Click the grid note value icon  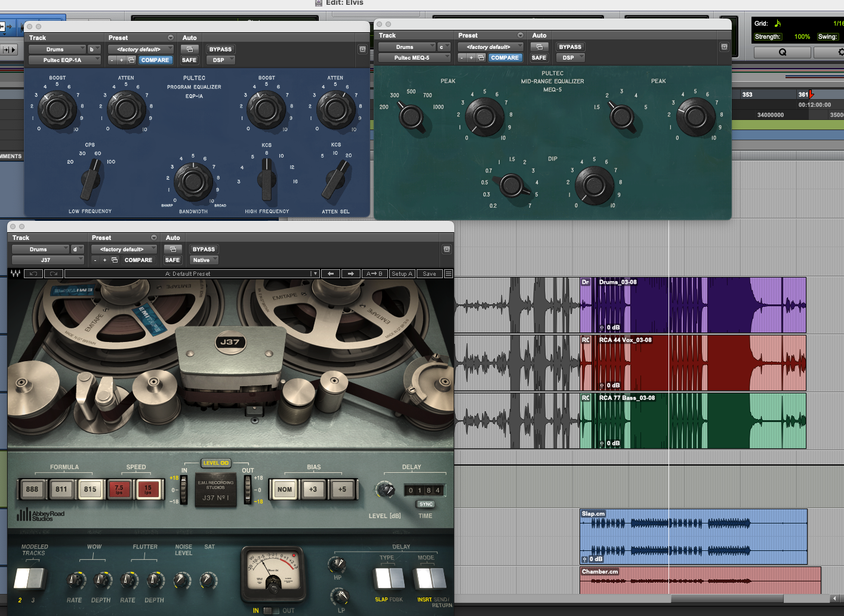778,23
